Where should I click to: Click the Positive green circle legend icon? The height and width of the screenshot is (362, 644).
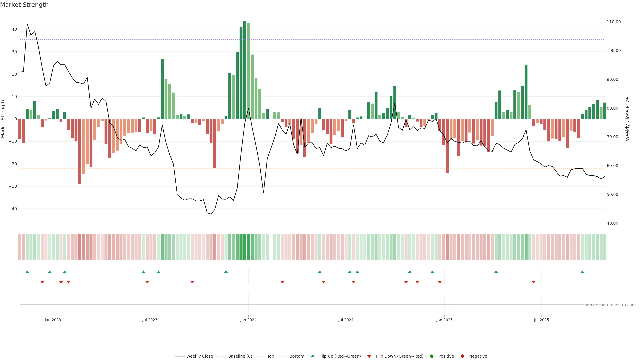432,356
